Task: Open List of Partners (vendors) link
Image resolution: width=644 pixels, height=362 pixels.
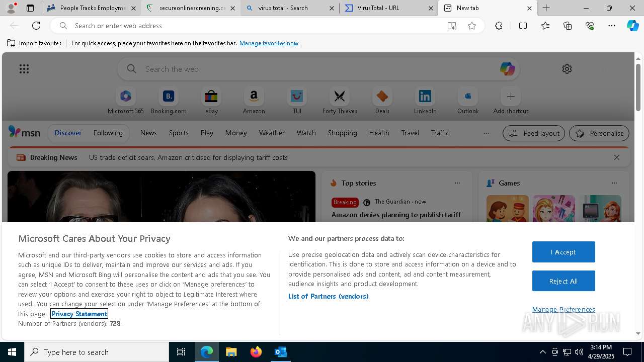Action: pyautogui.click(x=328, y=296)
